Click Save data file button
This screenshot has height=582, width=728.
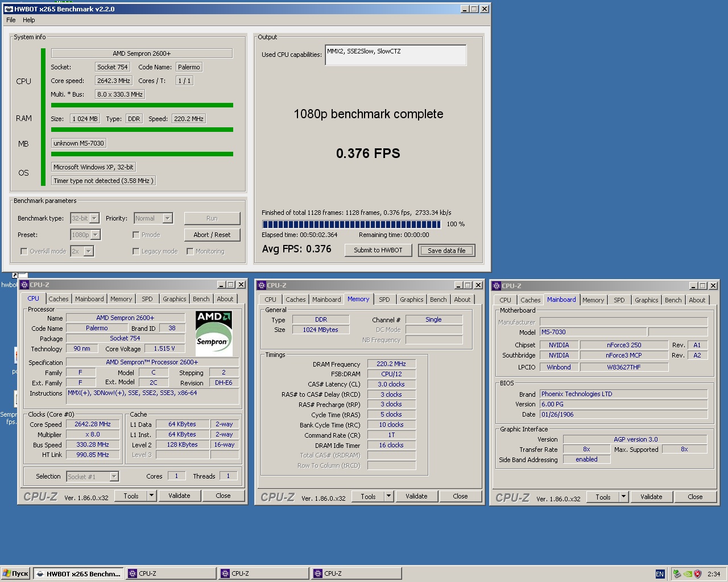tap(446, 251)
